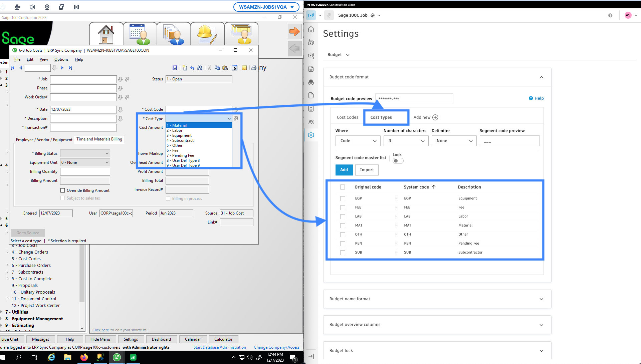Viewport: 641px width, 364px height.
Task: Toggle Override Billing Amount checkbox
Action: coord(62,191)
